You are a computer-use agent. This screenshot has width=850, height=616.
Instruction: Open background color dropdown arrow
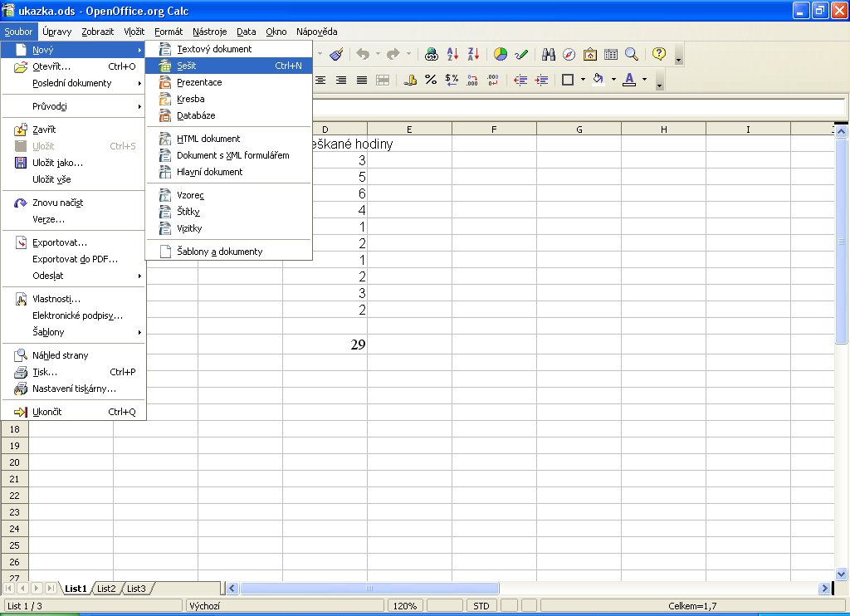[613, 80]
